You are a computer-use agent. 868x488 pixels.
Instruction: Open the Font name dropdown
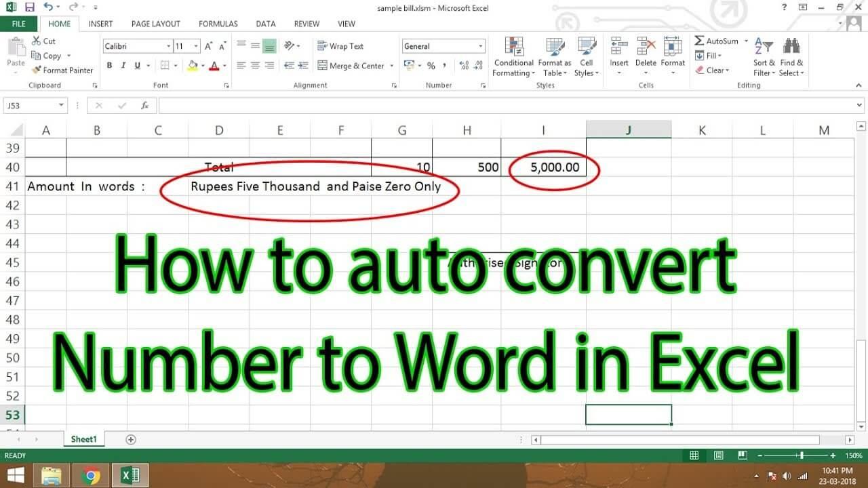pos(167,45)
